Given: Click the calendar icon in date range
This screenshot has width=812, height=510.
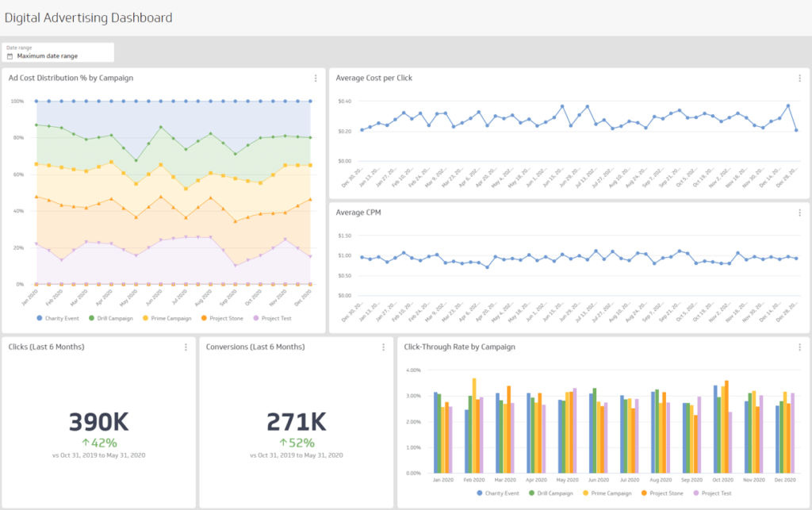Looking at the screenshot, I should [x=10, y=56].
